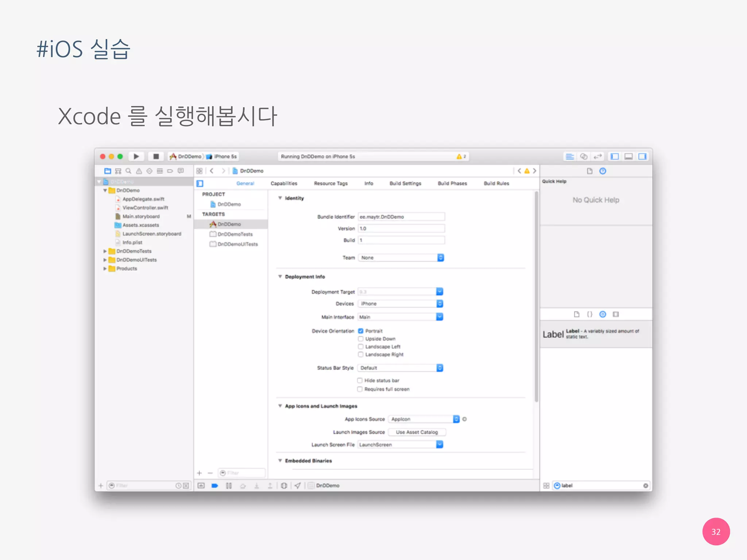Open the Code Snippet library icon

(590, 314)
